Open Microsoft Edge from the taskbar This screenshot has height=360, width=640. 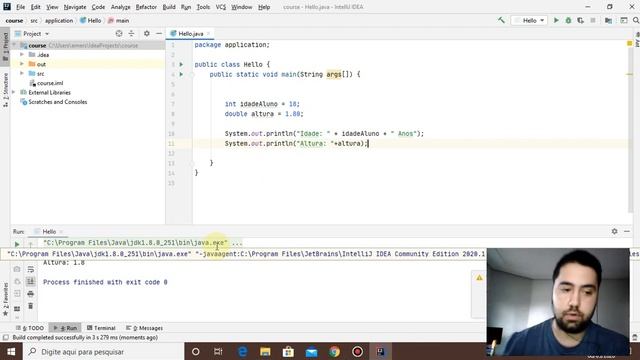pyautogui.click(x=242, y=351)
